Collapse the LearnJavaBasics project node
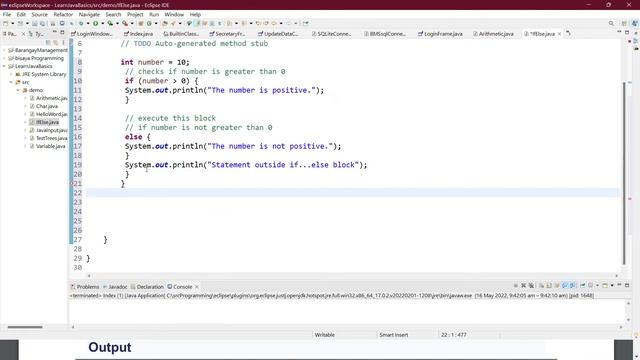The height and width of the screenshot is (360, 640). 4,66
